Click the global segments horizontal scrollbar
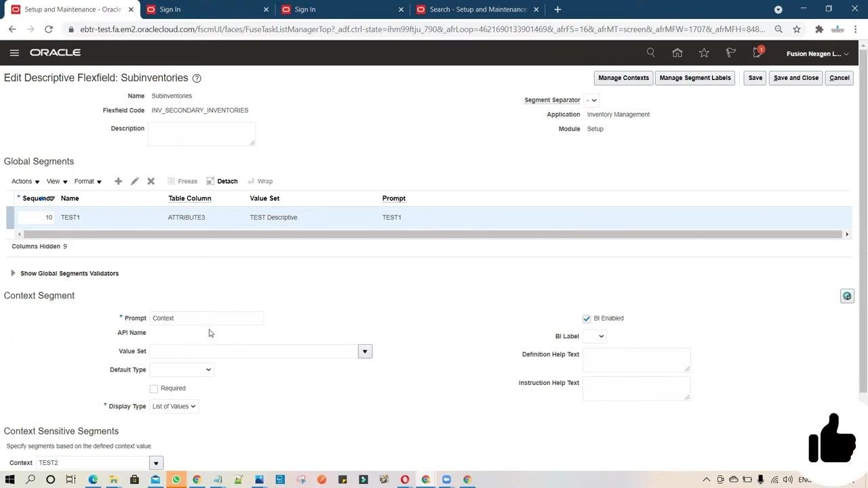The height and width of the screenshot is (488, 868). [432, 235]
